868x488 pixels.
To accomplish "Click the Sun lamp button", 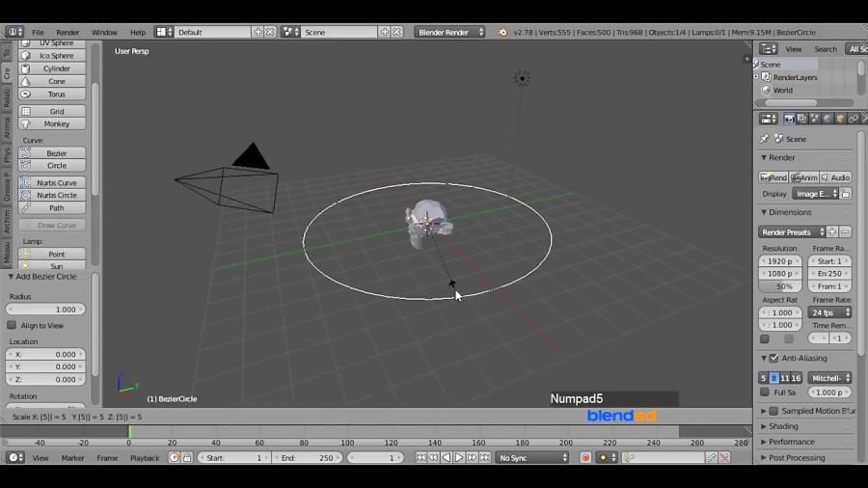I will click(x=52, y=265).
